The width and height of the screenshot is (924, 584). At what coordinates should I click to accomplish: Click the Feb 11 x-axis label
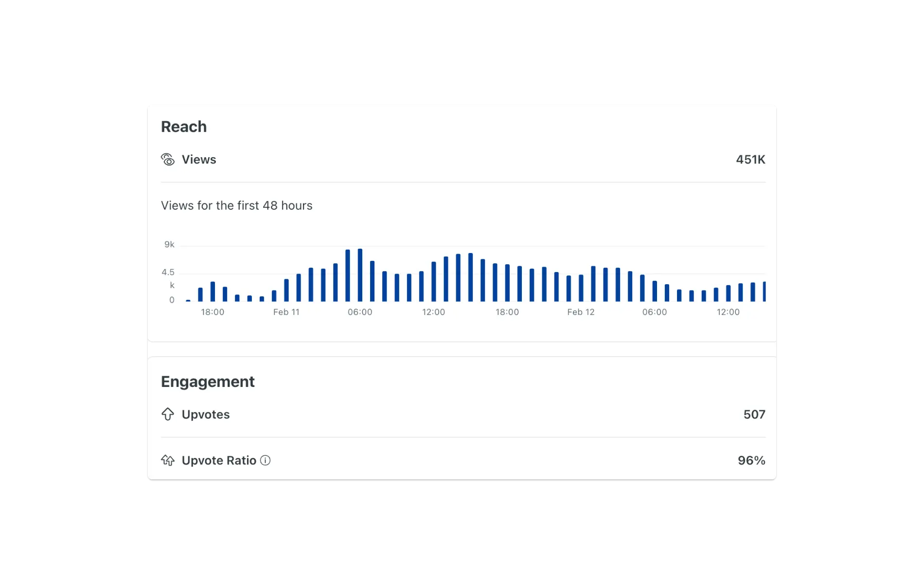pos(286,312)
